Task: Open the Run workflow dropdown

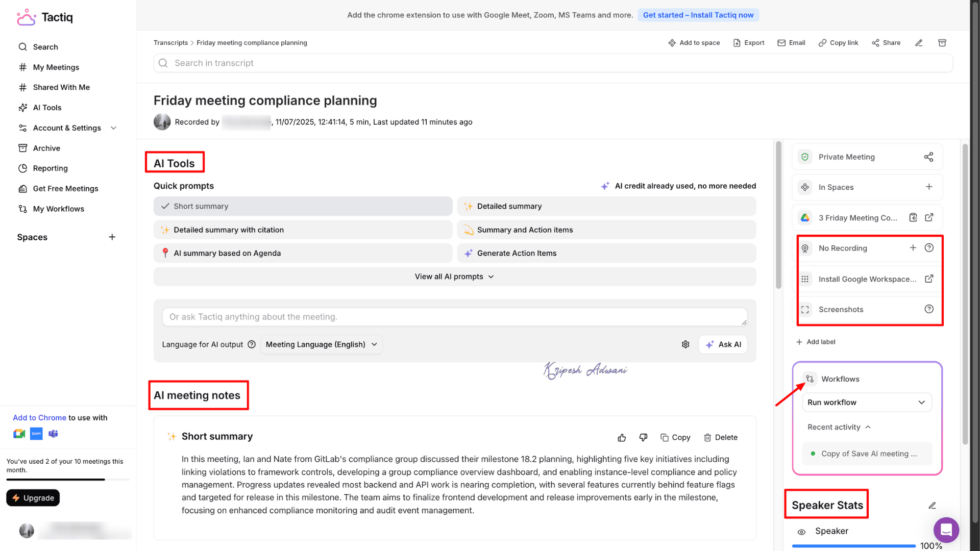Action: point(867,403)
